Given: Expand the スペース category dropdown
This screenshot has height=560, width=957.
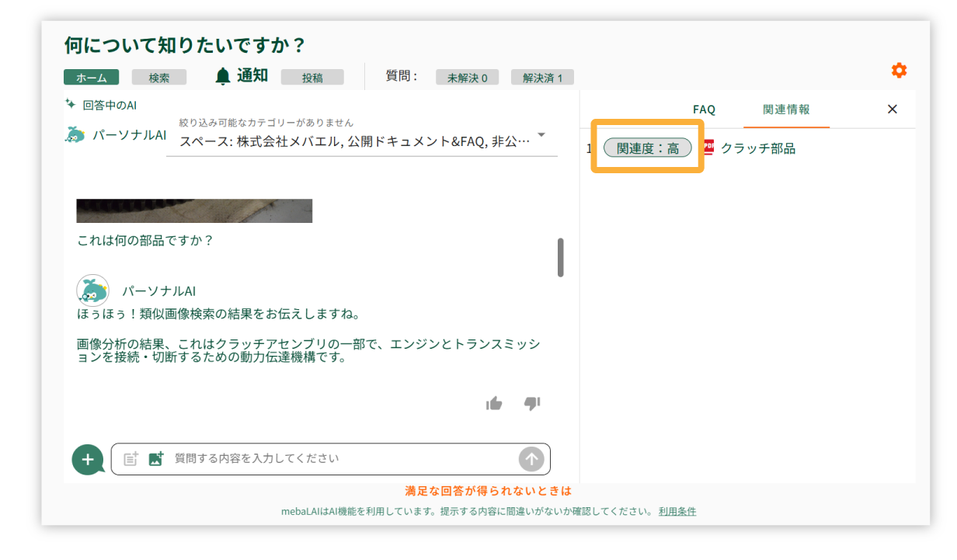Looking at the screenshot, I should coord(541,135).
